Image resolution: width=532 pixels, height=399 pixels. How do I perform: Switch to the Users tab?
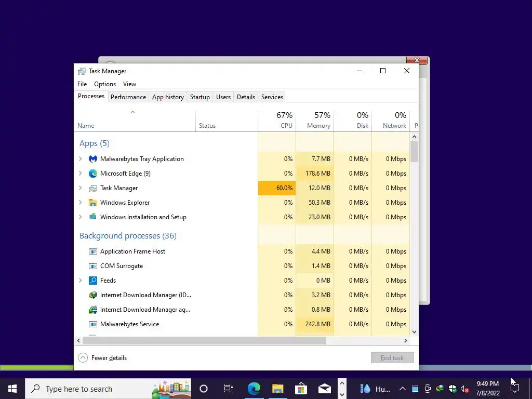coord(223,97)
